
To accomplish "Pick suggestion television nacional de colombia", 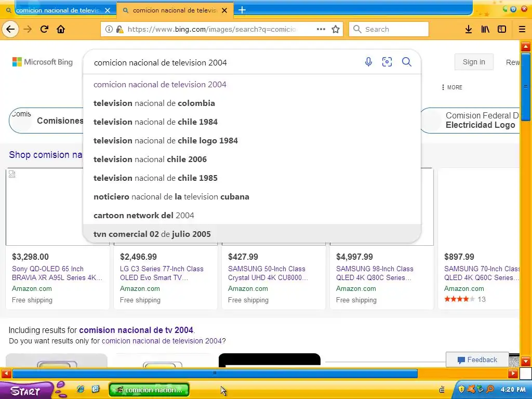I will pyautogui.click(x=252, y=103).
